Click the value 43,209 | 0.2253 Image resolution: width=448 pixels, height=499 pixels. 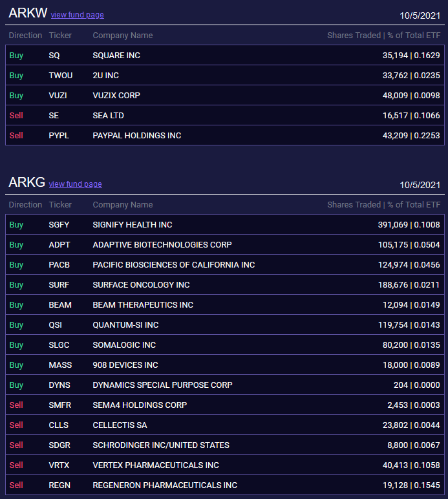411,136
